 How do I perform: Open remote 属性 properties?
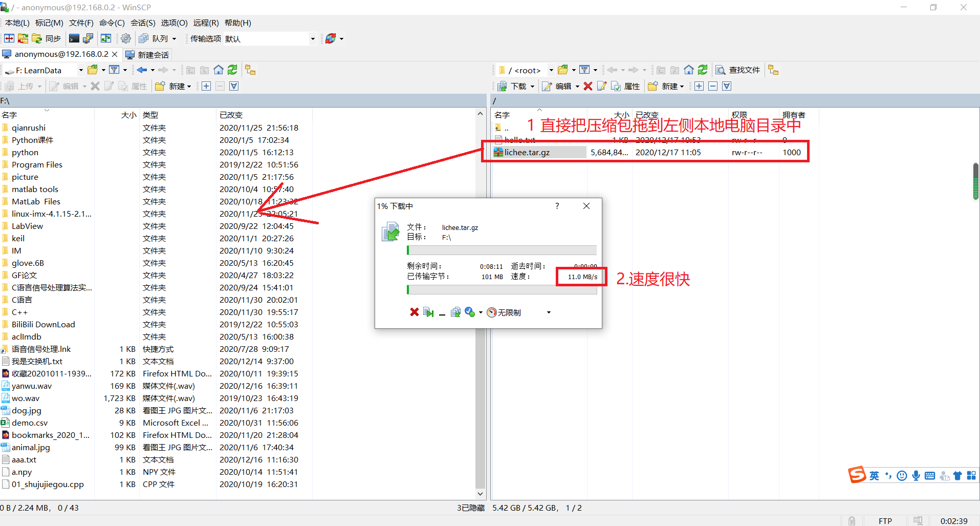click(x=625, y=86)
